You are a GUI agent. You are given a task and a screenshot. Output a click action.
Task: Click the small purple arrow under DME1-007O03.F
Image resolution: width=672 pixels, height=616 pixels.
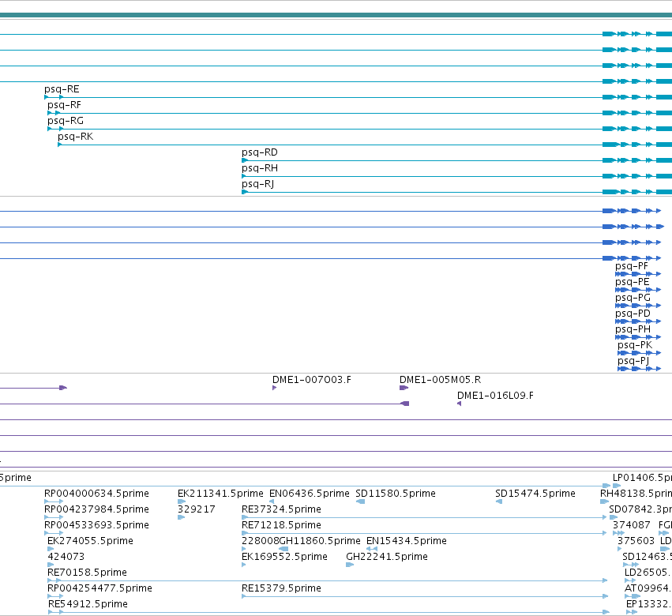(274, 388)
